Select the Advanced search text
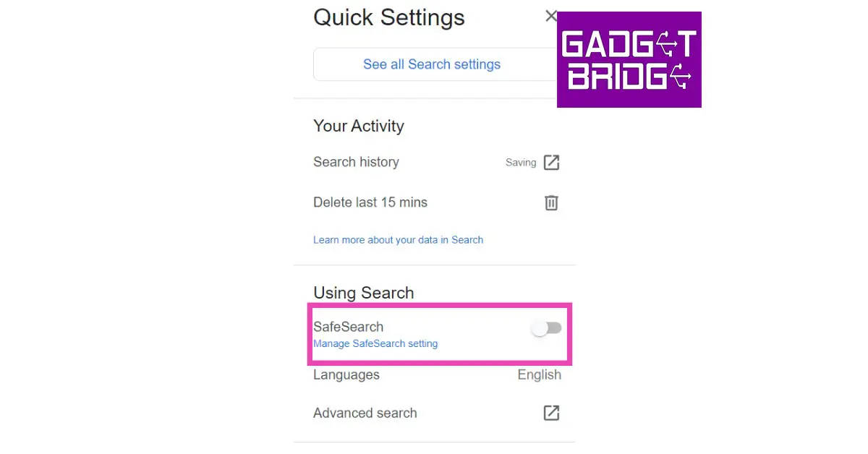 pyautogui.click(x=365, y=414)
